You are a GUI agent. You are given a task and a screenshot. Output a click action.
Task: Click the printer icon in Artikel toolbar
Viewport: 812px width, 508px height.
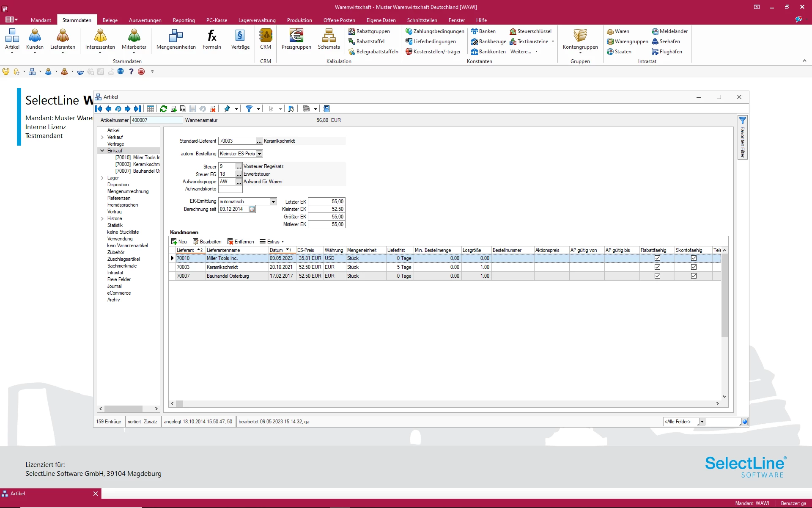tap(306, 109)
